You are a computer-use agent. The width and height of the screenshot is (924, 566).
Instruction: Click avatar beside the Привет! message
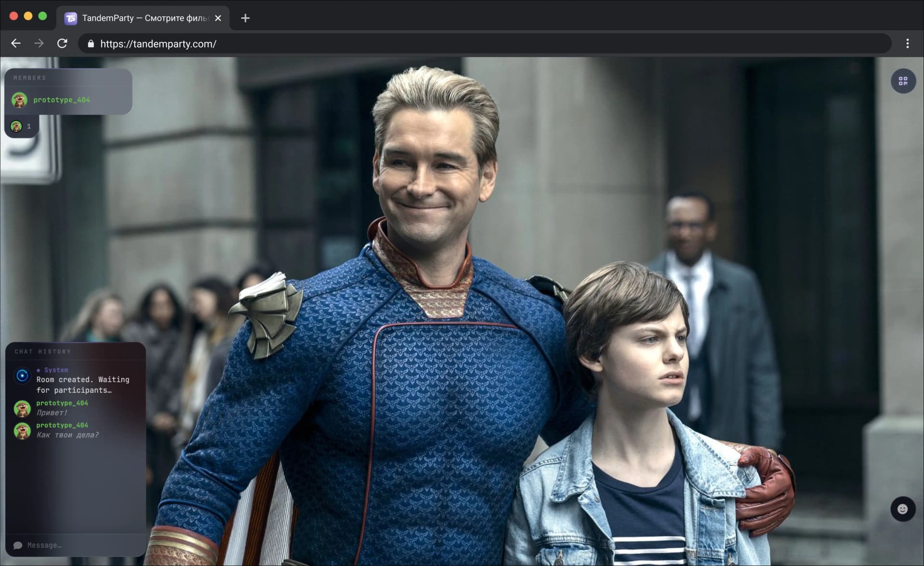(22, 408)
